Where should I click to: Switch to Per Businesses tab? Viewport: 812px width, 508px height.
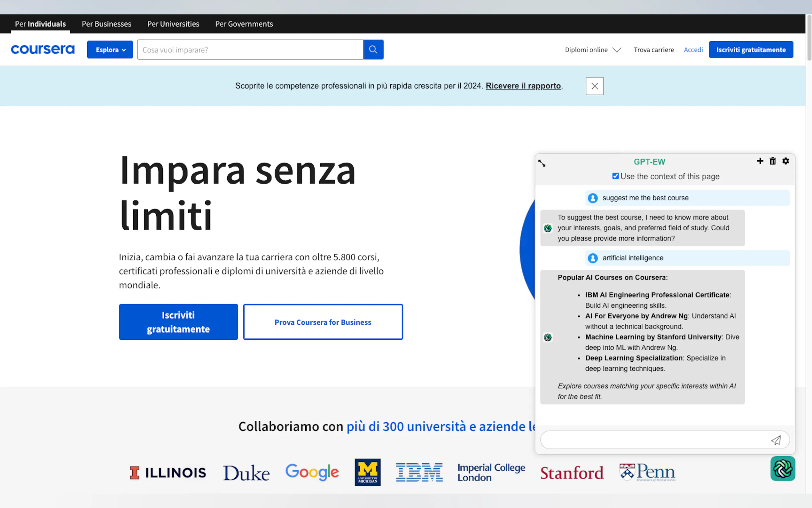click(106, 24)
